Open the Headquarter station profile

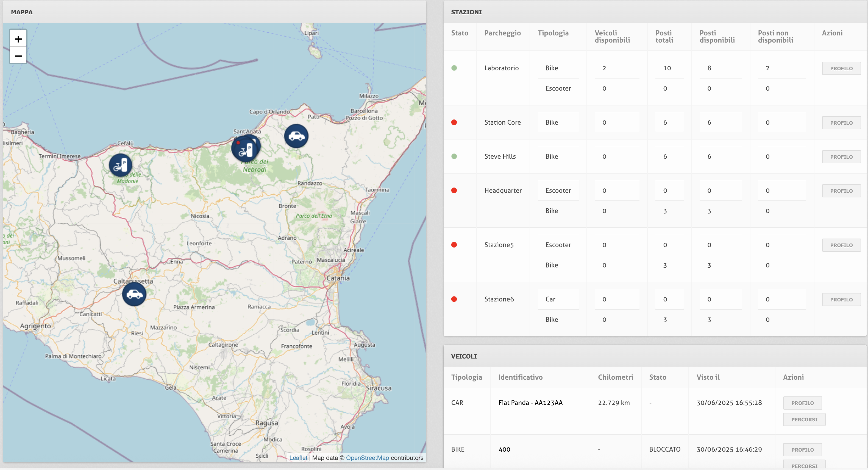click(841, 191)
